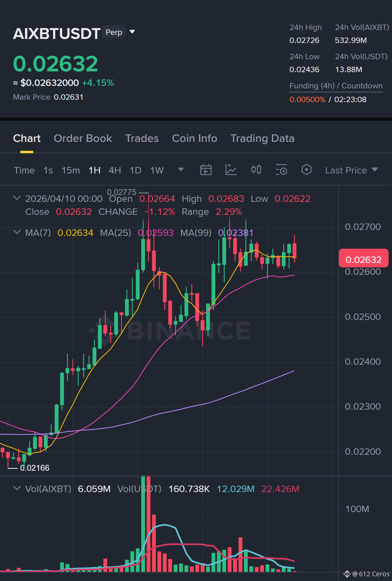Image resolution: width=392 pixels, height=581 pixels.
Task: Switch to the Order Book tab
Action: click(83, 138)
